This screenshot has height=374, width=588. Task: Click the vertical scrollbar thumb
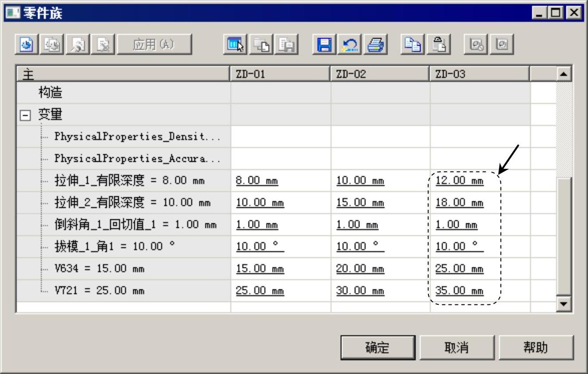coord(564,237)
